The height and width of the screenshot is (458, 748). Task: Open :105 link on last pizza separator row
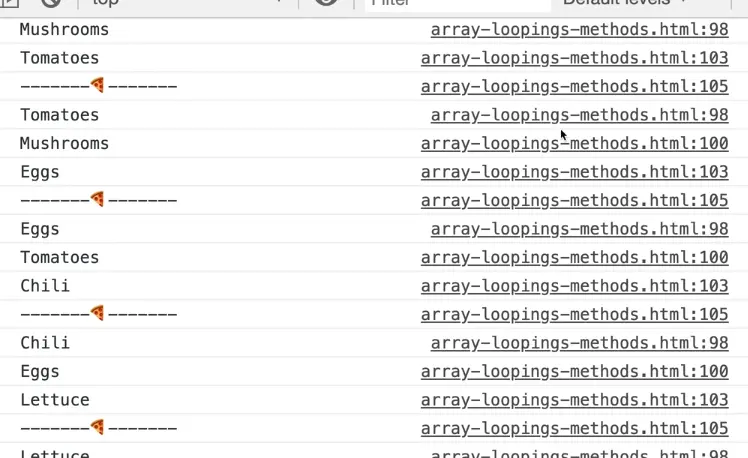574,429
